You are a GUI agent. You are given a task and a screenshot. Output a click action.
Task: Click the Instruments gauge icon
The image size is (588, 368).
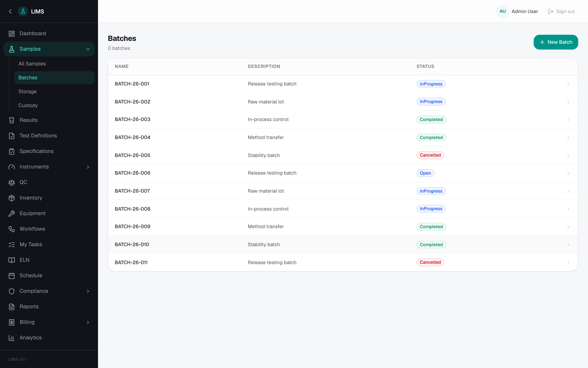[12, 167]
